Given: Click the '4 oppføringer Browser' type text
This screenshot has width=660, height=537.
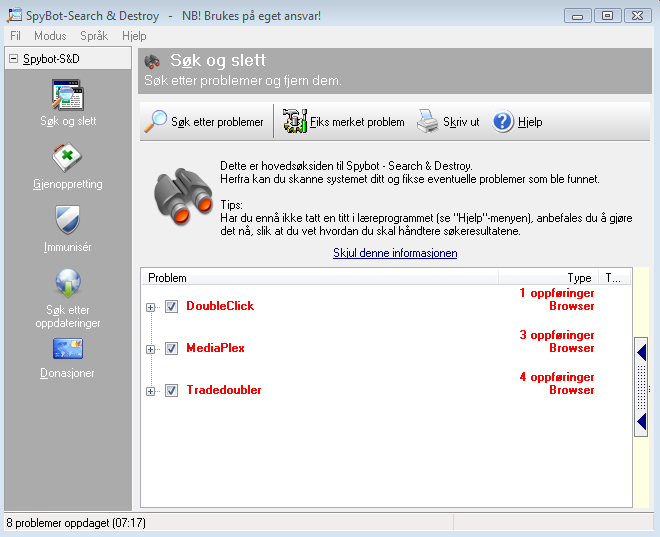Looking at the screenshot, I should [x=556, y=383].
